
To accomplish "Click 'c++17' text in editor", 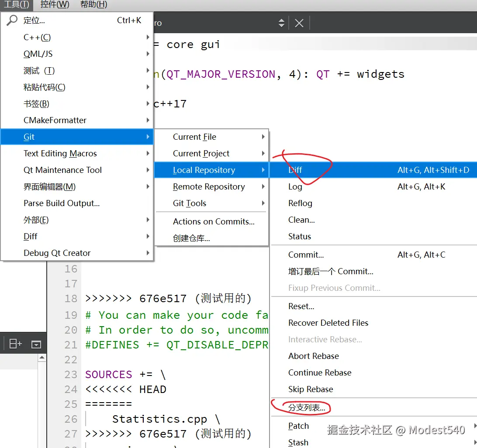I will pos(170,104).
